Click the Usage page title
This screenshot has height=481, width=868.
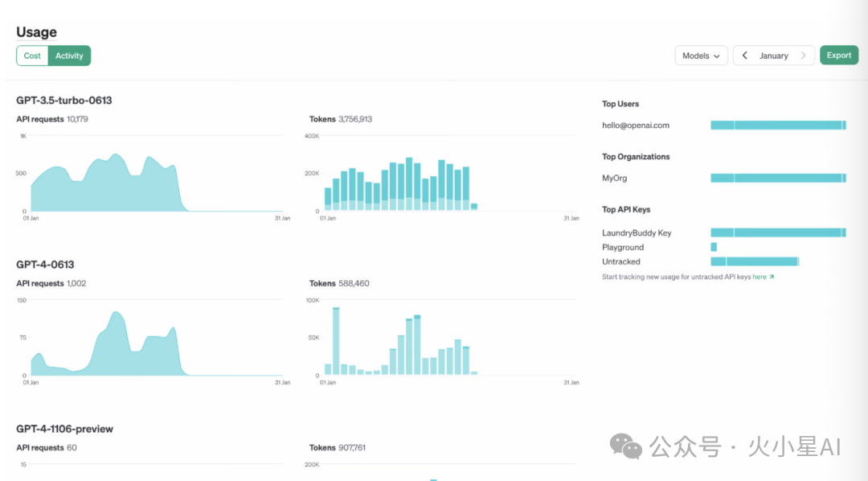[x=37, y=32]
